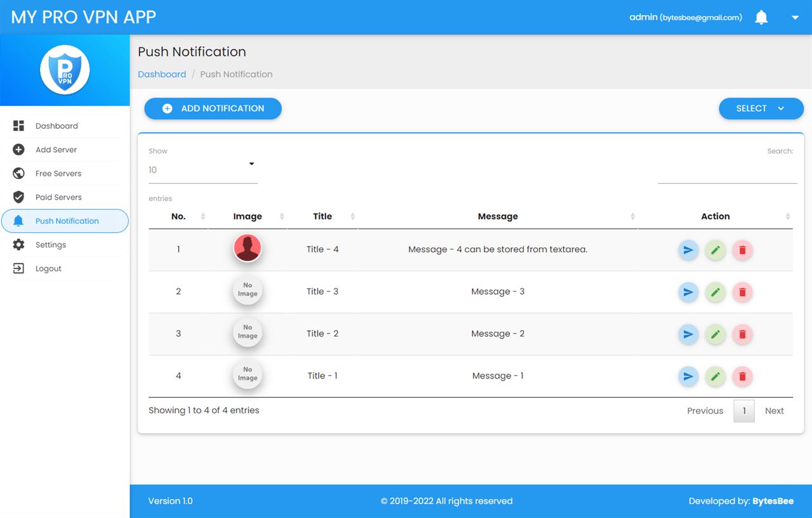
Task: Click the 'Title - 4' cell
Action: point(322,249)
